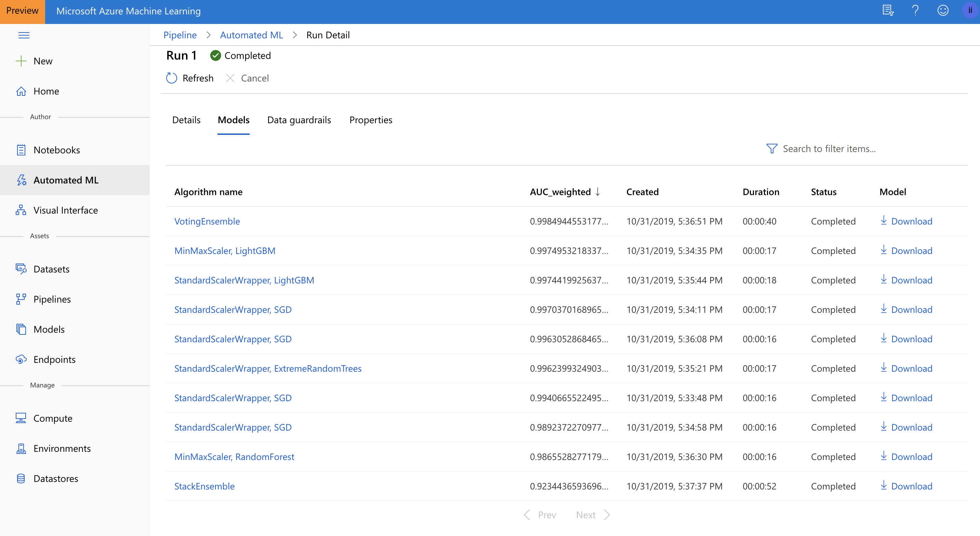Open the VotingEnsemble model link
Viewport: 980px width, 536px height.
coord(207,221)
